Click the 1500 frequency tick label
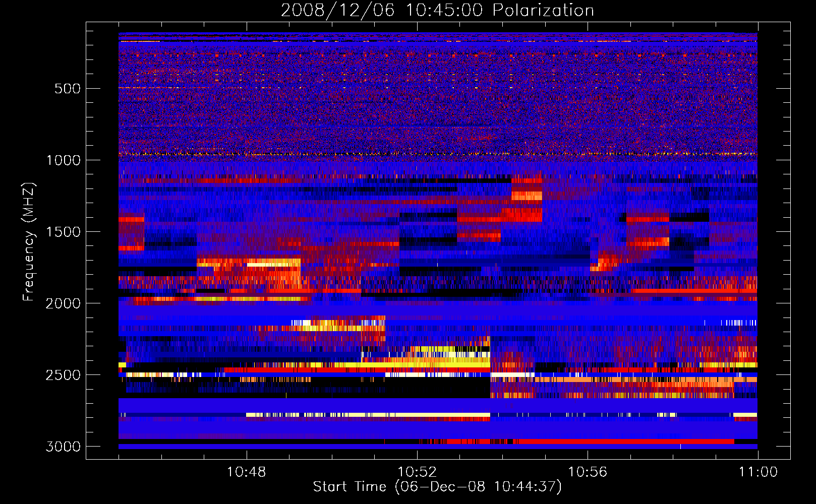 tap(63, 232)
